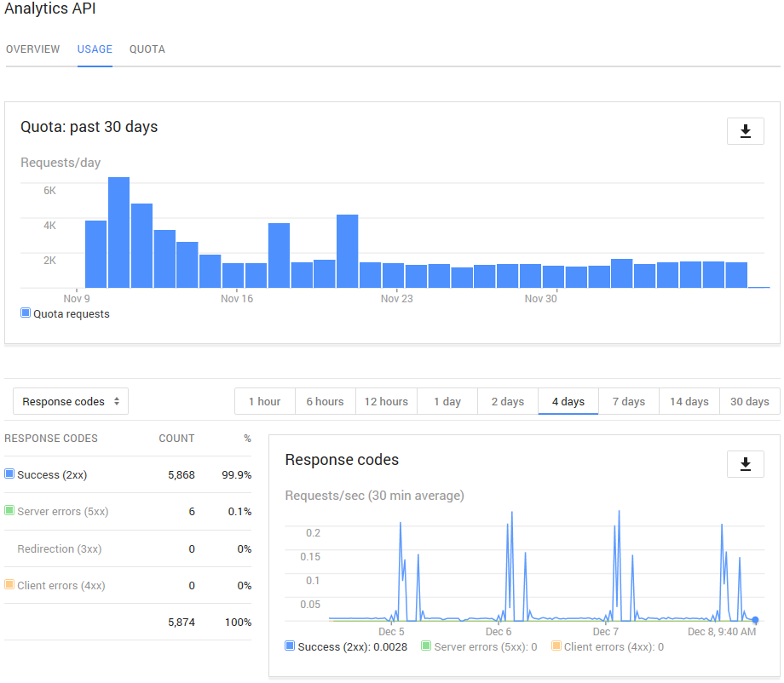Click the Success count 5,868
Screen dimensions: 784x683
(x=181, y=474)
